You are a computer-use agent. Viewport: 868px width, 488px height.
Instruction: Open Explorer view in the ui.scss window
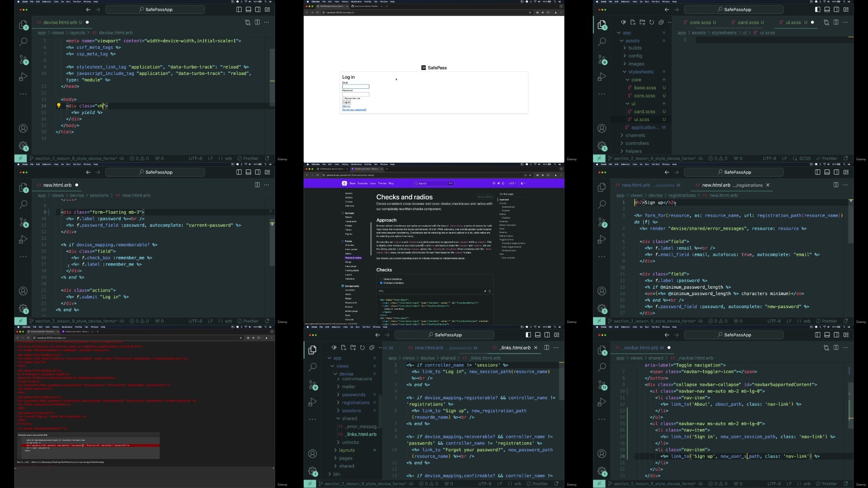[602, 24]
